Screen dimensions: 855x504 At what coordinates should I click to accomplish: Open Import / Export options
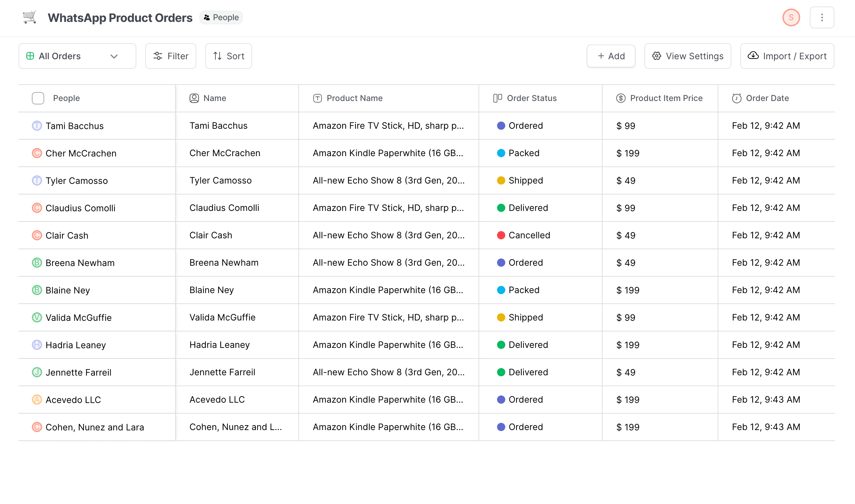787,56
